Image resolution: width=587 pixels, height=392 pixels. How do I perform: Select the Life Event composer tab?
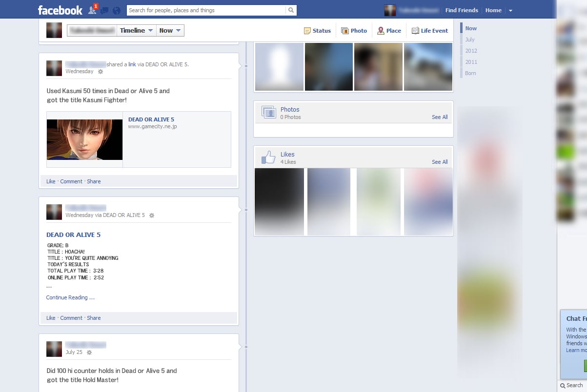click(429, 31)
